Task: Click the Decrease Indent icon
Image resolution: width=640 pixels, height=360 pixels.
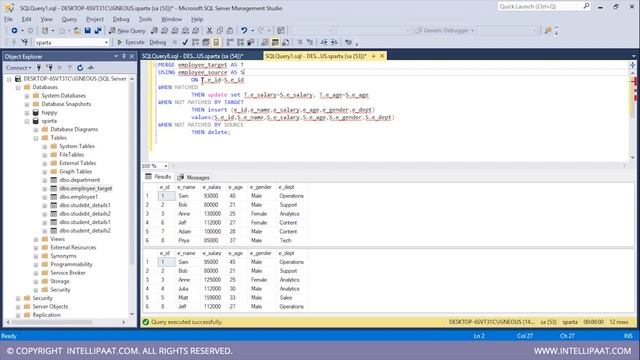Action: (x=324, y=42)
